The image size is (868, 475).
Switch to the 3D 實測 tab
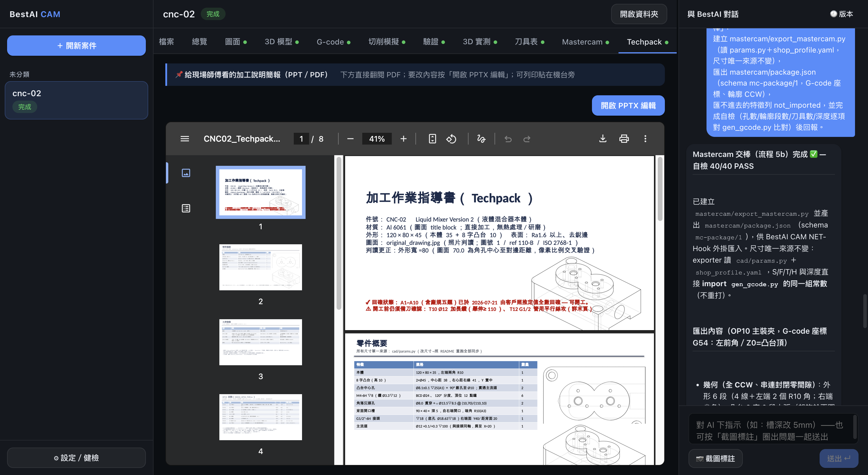point(480,42)
